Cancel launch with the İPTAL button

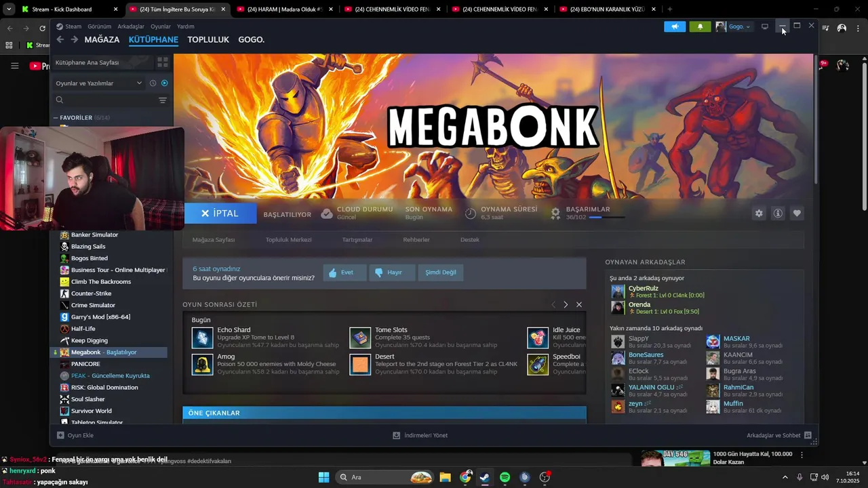coord(220,213)
